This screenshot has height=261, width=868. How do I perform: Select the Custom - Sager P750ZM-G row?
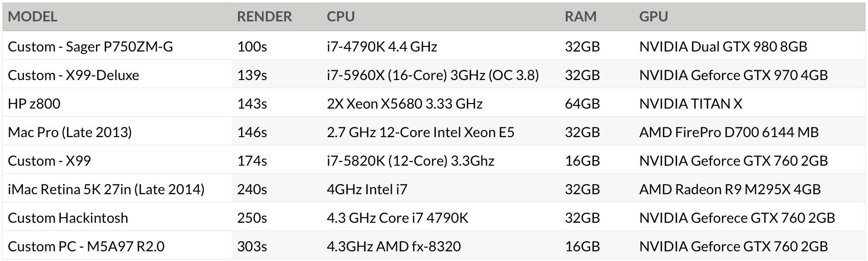click(90, 47)
